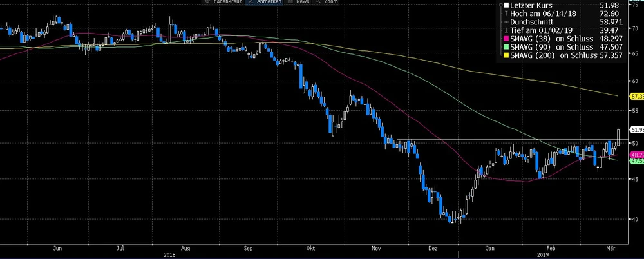Viewport: 644px width, 259px height.
Task: Click the Okt label on time axis
Action: click(310, 247)
